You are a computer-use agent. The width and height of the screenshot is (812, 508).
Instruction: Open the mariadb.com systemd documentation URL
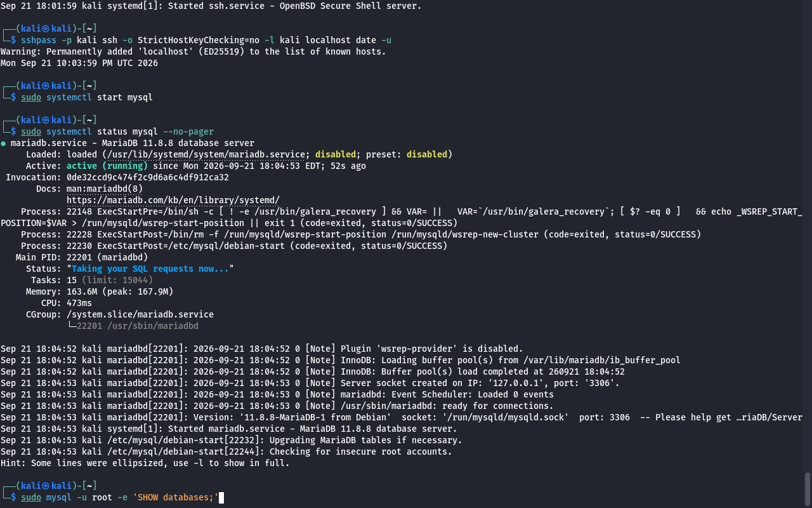[173, 200]
